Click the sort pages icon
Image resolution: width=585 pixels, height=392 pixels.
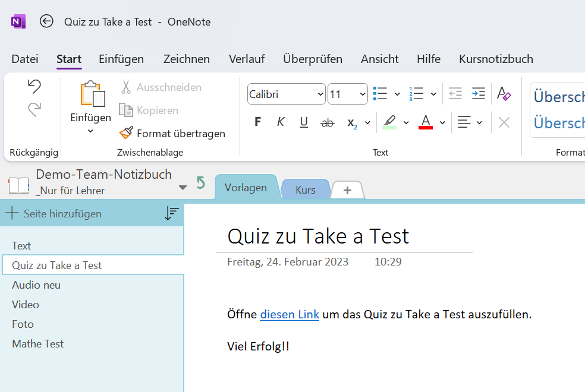[171, 214]
